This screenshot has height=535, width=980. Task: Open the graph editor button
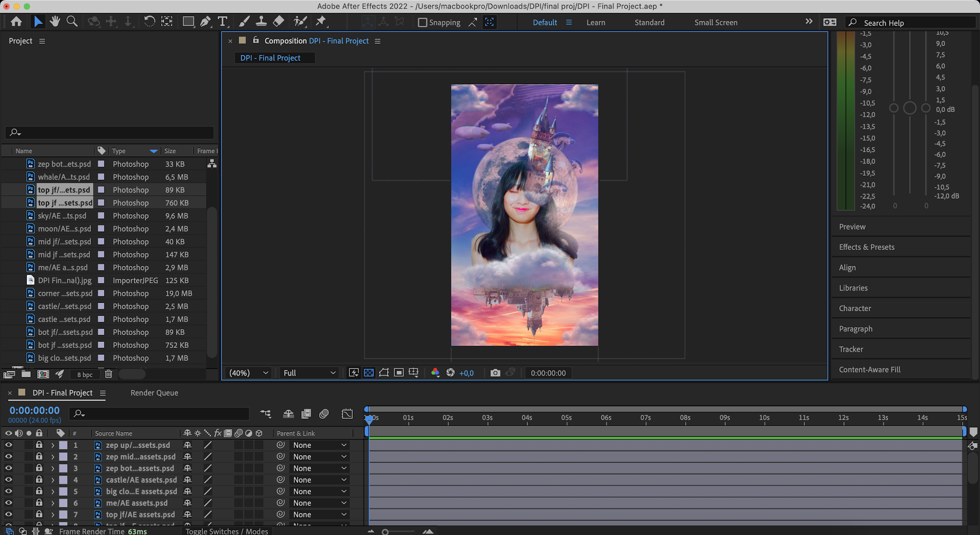coord(347,413)
